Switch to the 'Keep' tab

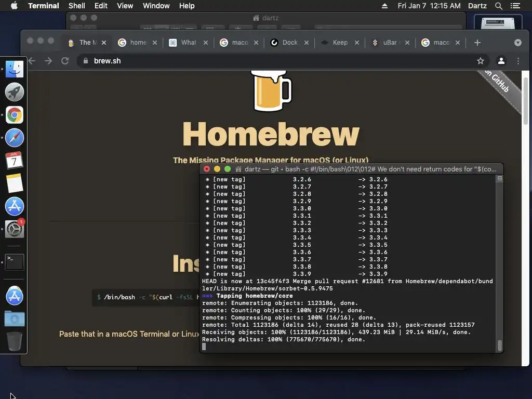coord(340,43)
